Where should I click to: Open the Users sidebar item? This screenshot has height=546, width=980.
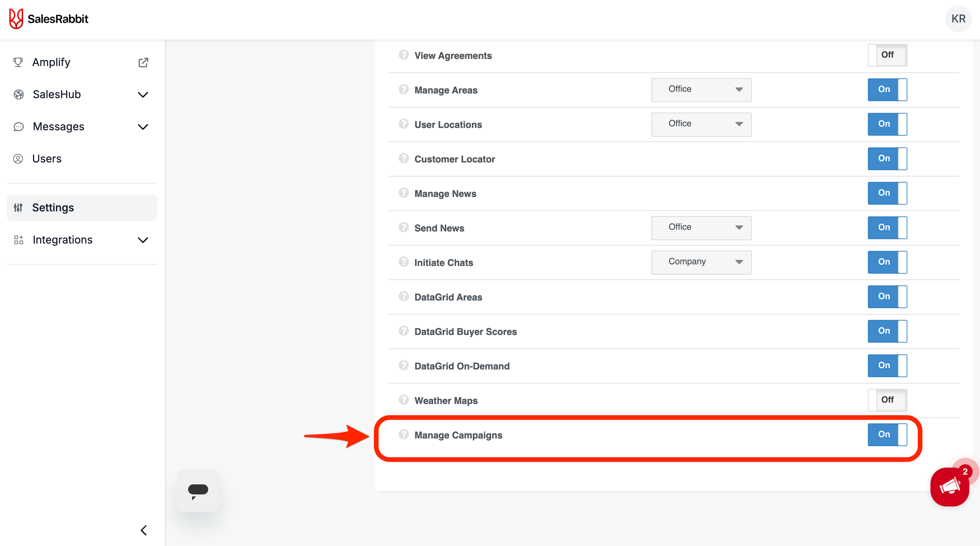tap(47, 159)
